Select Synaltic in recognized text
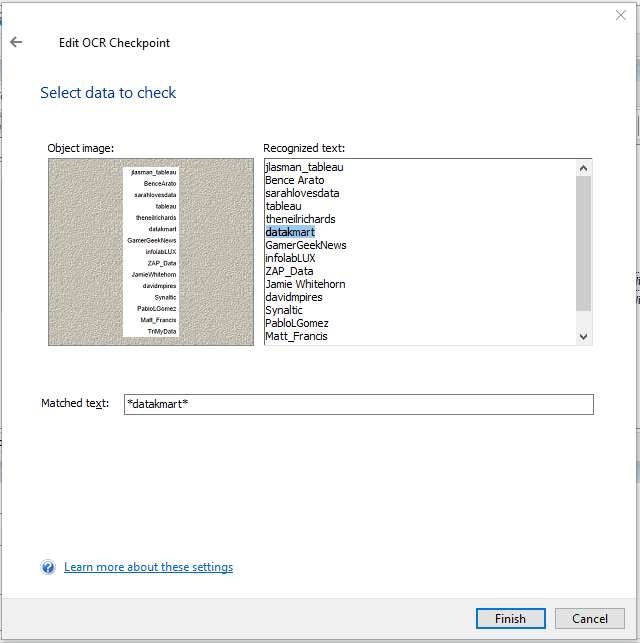640x643 pixels. 284,310
